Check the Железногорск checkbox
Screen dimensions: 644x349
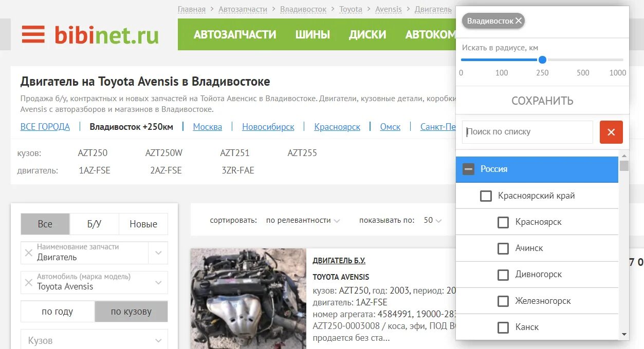503,301
